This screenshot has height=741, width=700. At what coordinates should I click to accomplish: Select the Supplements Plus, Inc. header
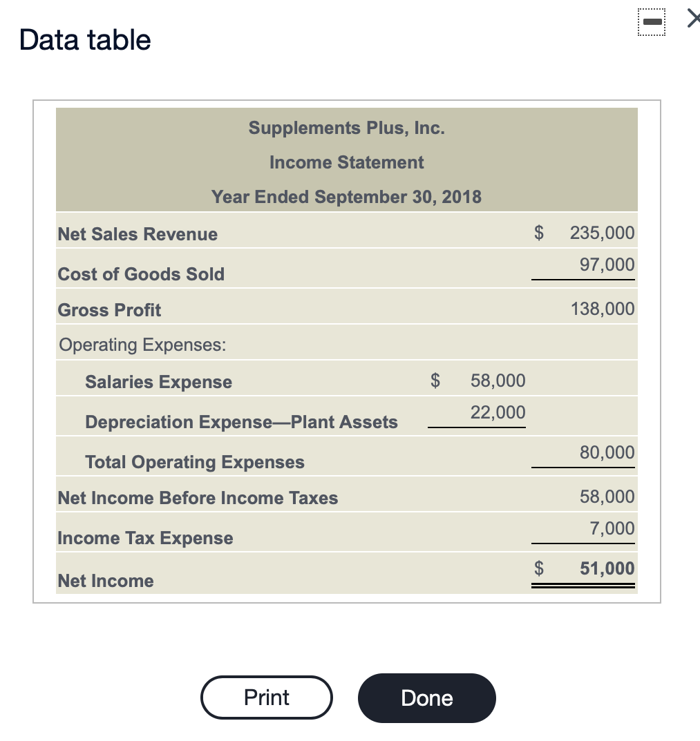346,128
